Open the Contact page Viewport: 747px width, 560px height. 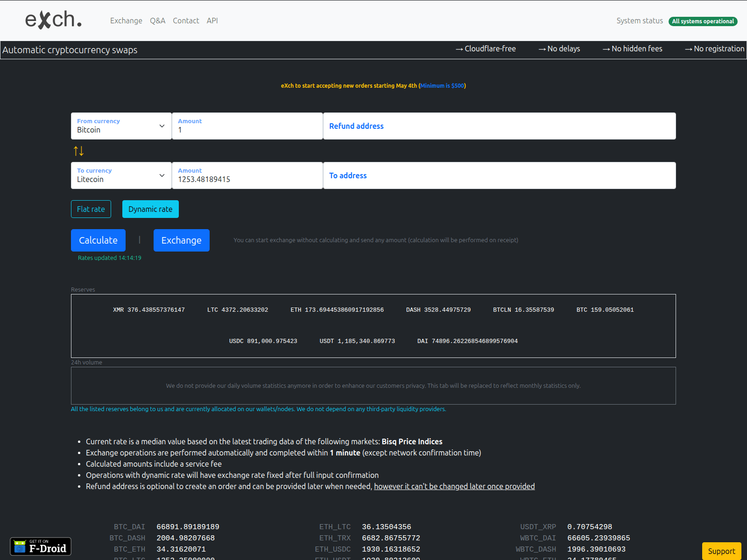tap(186, 21)
